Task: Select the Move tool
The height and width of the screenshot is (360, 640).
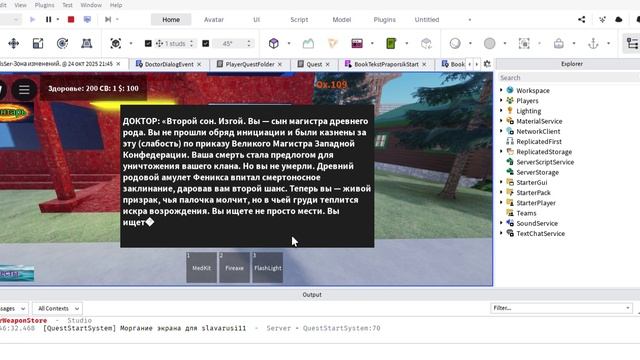Action: point(13,43)
